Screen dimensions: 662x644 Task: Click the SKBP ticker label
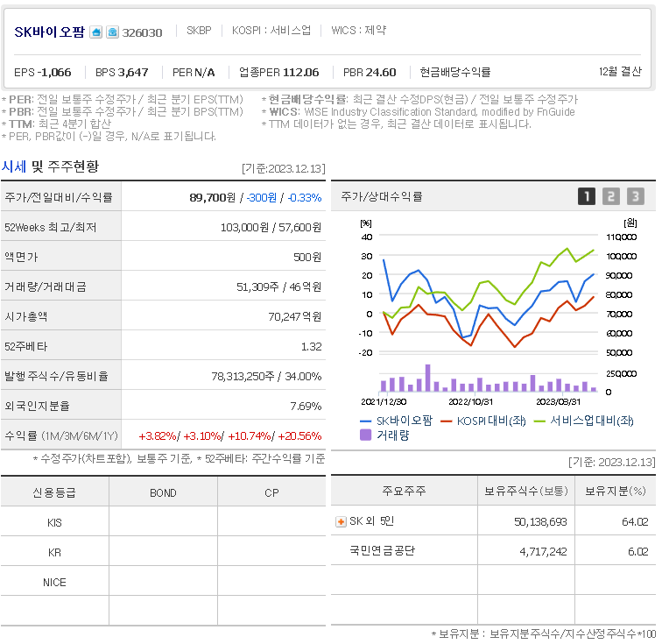(199, 31)
